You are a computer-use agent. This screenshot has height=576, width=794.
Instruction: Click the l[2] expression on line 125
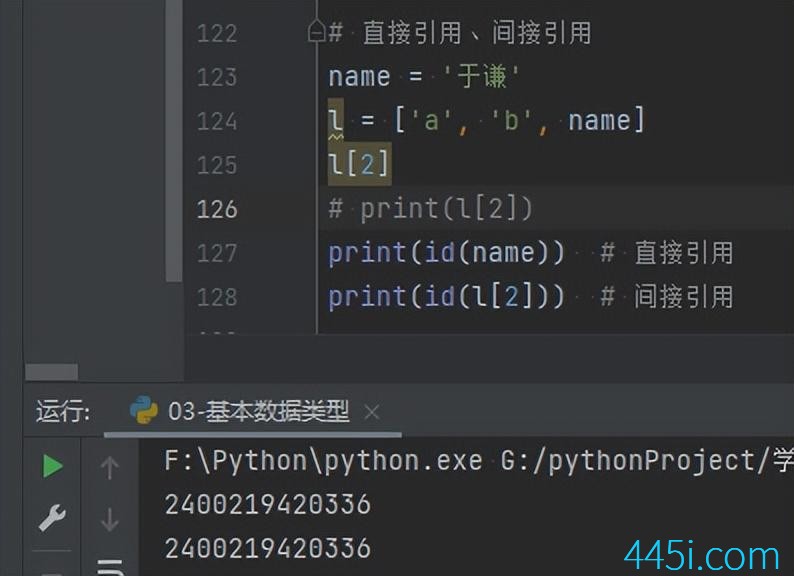pos(359,164)
